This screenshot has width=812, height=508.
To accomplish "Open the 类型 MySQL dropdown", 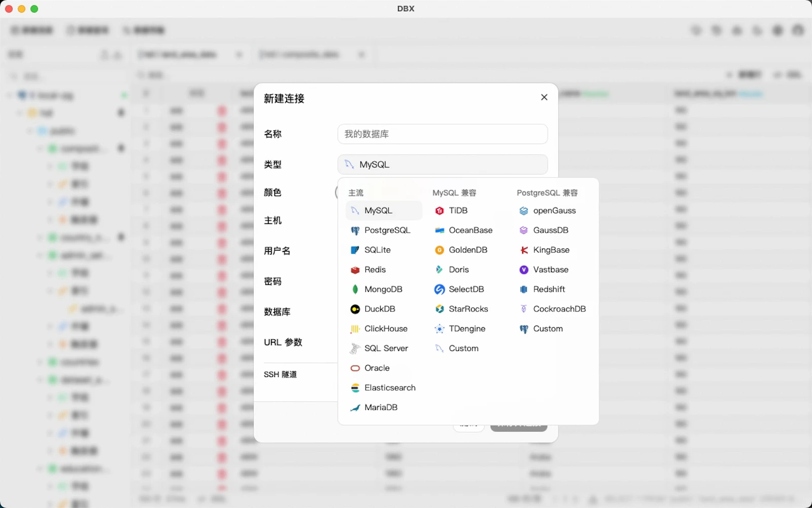I will (443, 165).
